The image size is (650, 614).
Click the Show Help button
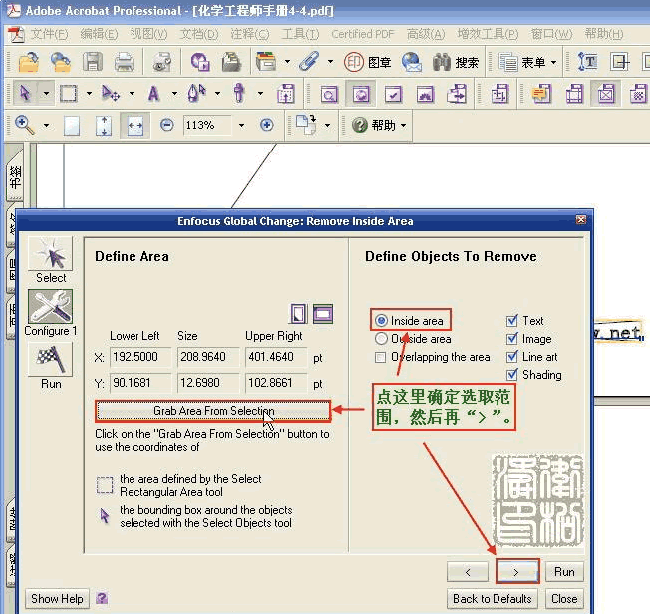[57, 599]
